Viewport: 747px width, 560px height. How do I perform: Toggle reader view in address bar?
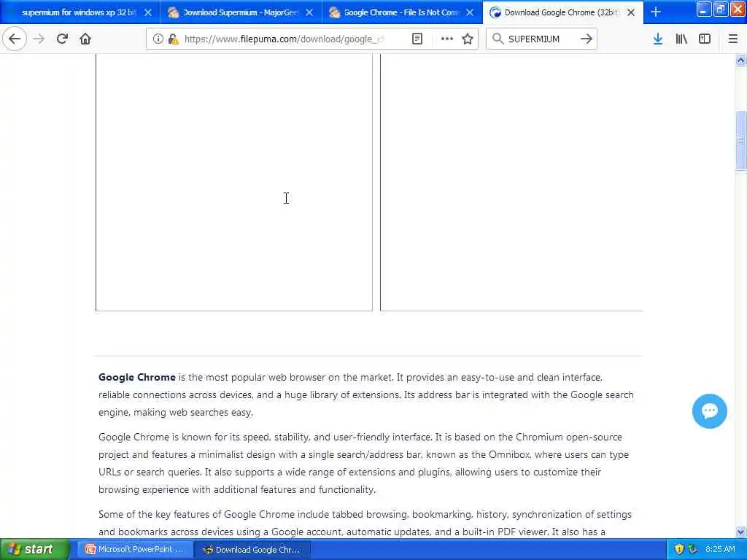click(417, 39)
